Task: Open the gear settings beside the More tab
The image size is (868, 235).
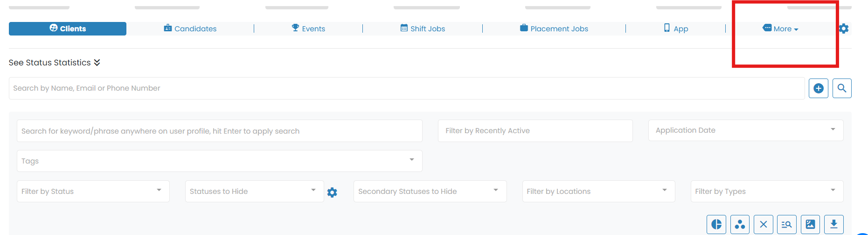Action: tap(844, 28)
